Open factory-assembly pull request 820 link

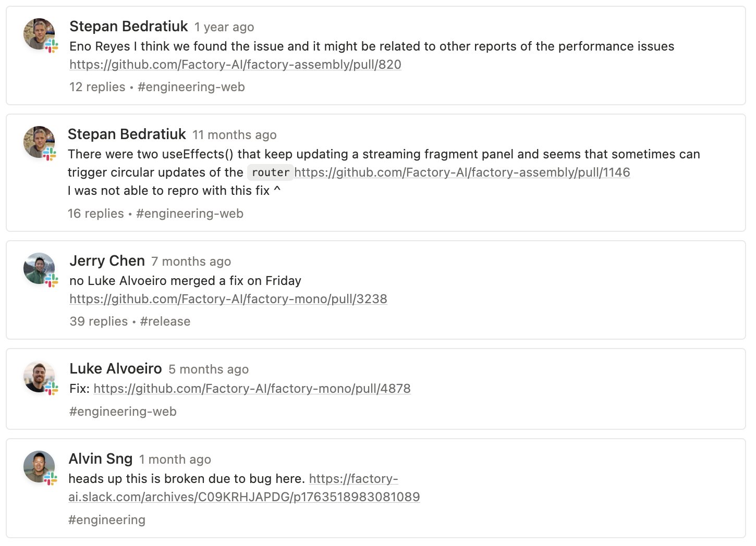click(235, 65)
